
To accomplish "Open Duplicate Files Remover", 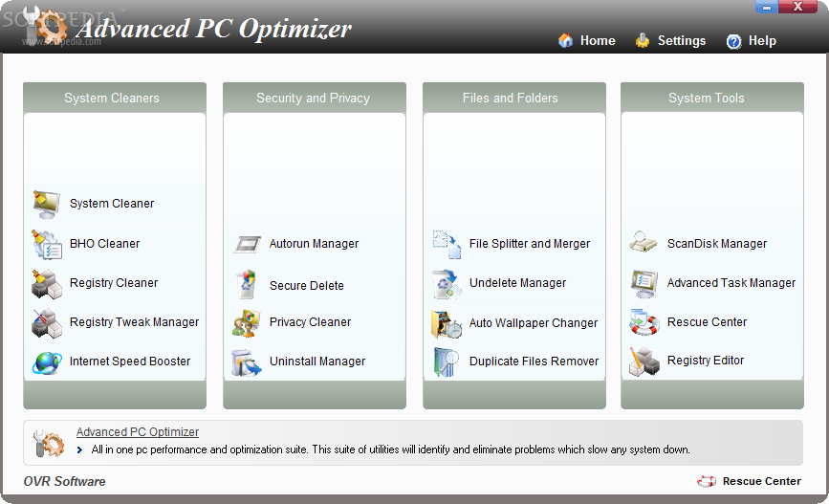I will [x=534, y=362].
